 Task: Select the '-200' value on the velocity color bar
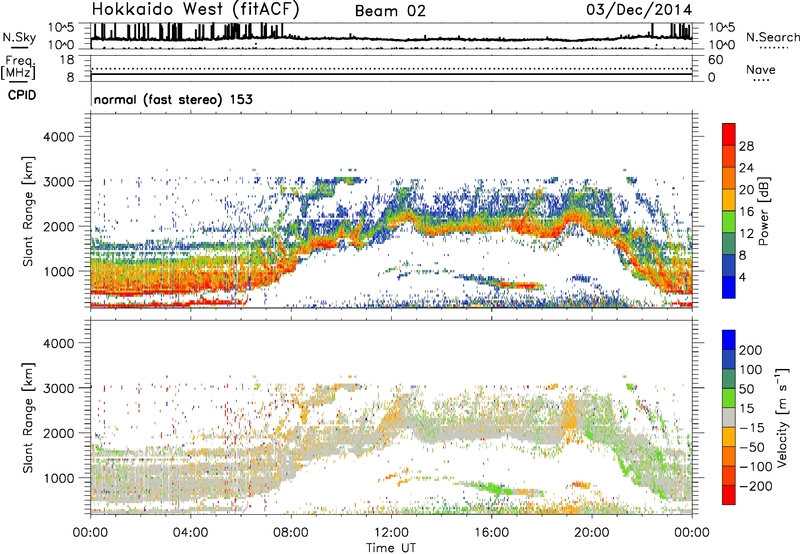click(x=755, y=486)
